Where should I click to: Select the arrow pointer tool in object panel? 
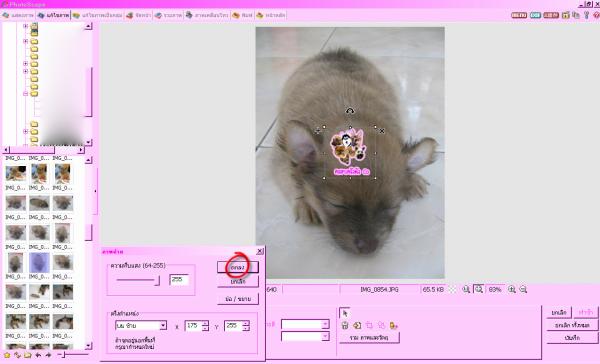coord(345,313)
